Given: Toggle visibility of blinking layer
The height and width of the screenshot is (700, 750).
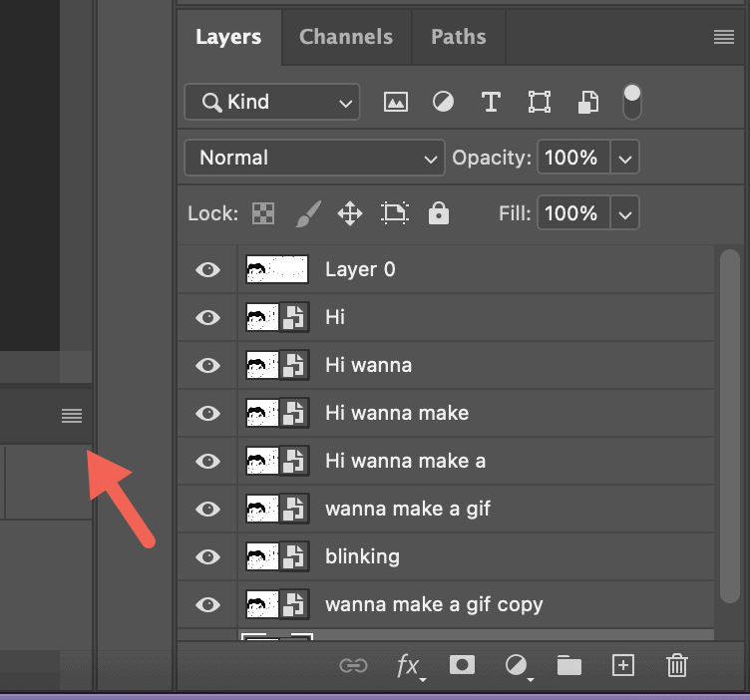Looking at the screenshot, I should (207, 556).
